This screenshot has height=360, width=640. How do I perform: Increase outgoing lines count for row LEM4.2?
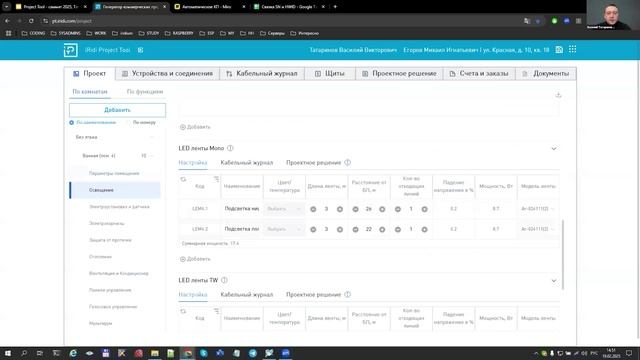[x=424, y=229]
